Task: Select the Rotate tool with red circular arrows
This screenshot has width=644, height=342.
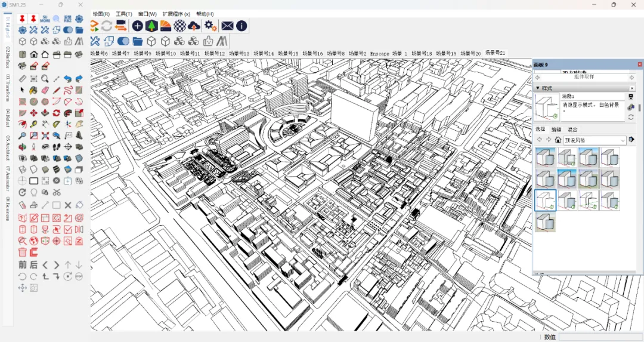Action: pyautogui.click(x=57, y=113)
